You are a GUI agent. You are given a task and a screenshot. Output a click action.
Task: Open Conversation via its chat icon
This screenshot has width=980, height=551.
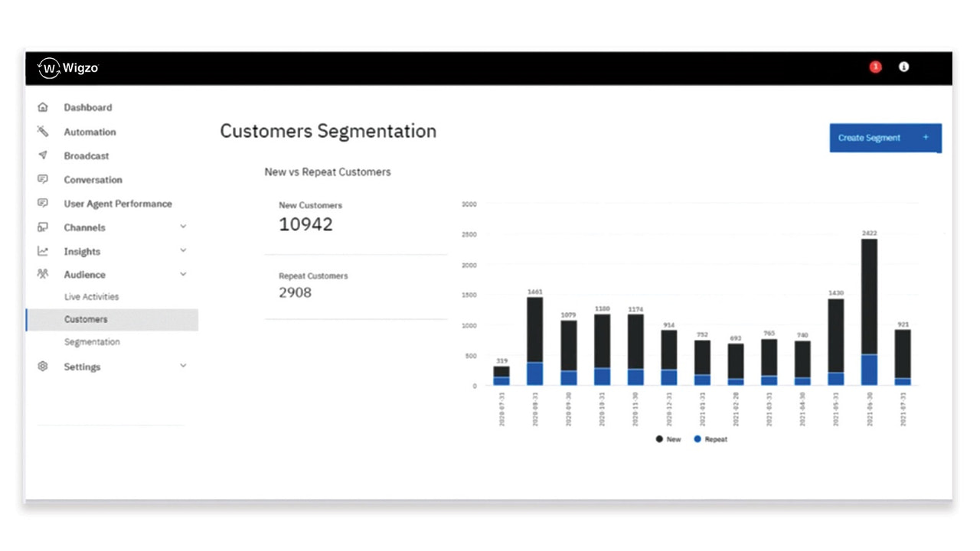click(43, 179)
